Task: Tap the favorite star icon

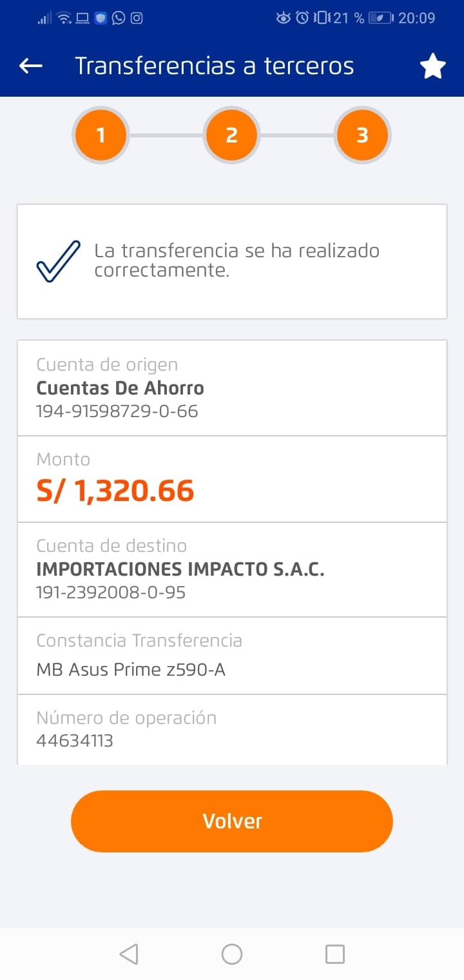Action: click(x=433, y=66)
